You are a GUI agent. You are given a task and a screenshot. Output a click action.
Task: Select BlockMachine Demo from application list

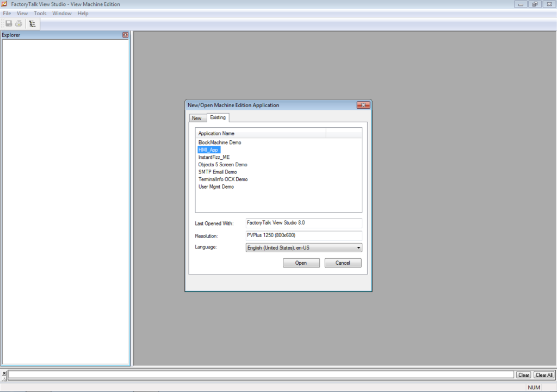[220, 142]
